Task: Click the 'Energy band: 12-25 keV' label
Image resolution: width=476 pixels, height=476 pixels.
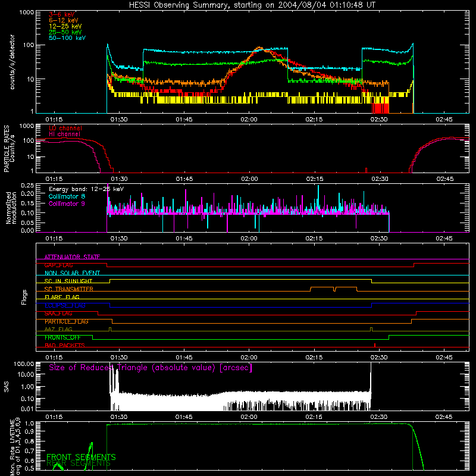Action: (86, 189)
